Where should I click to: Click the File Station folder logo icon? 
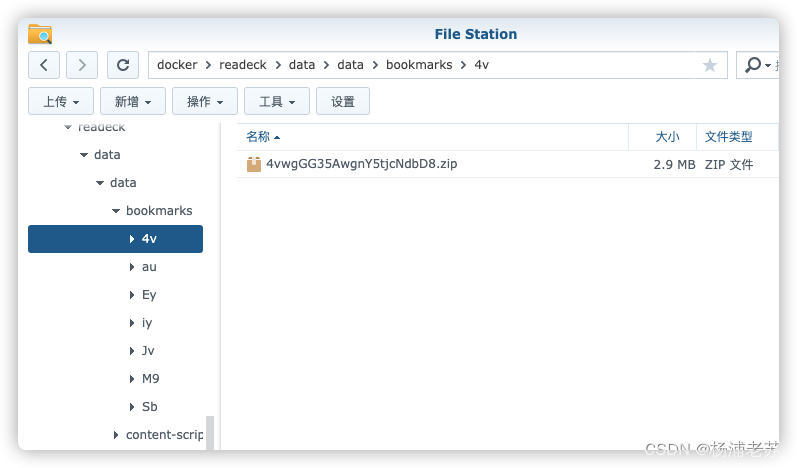pos(40,34)
